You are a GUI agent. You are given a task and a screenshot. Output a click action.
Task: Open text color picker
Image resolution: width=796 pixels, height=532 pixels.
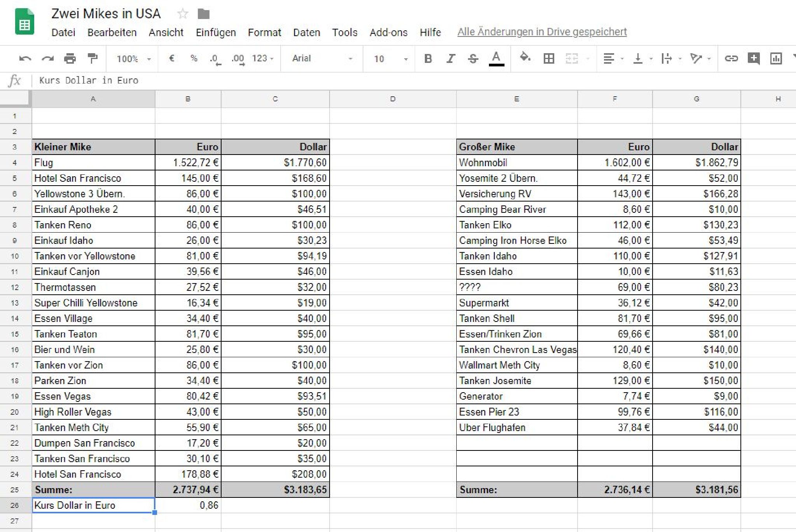coord(496,59)
